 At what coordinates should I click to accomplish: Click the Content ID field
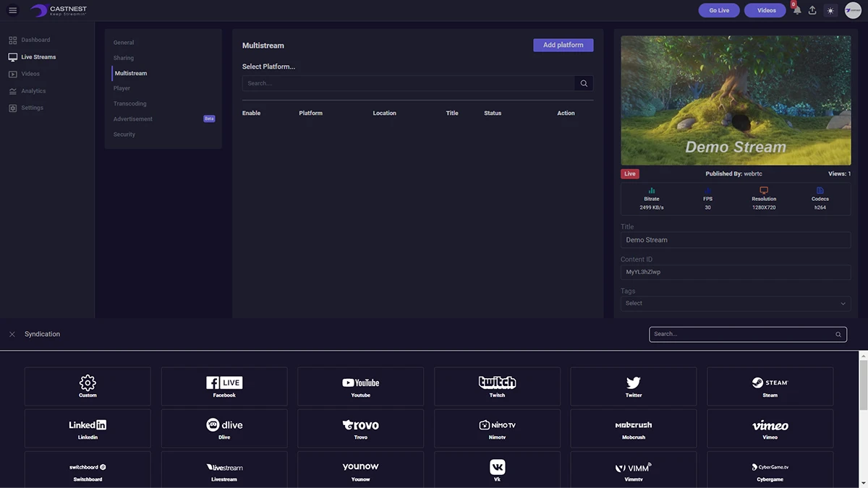[736, 272]
